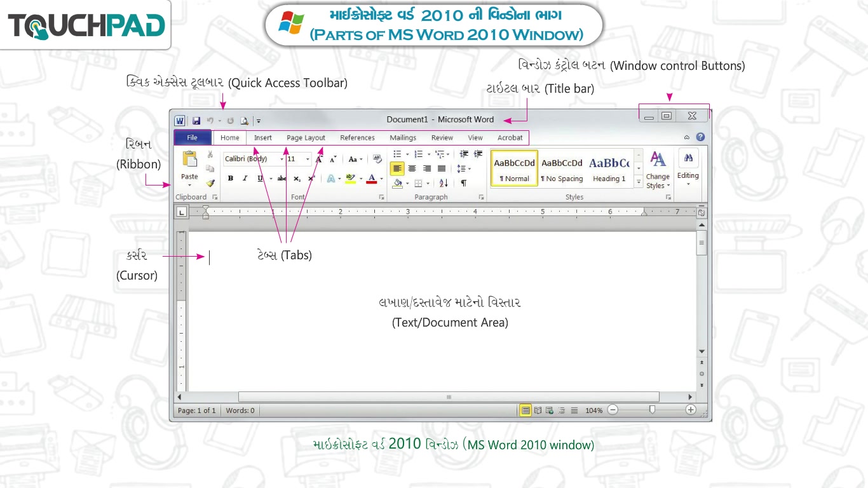The image size is (868, 488).
Task: Toggle Italic formatting
Action: pos(245,179)
